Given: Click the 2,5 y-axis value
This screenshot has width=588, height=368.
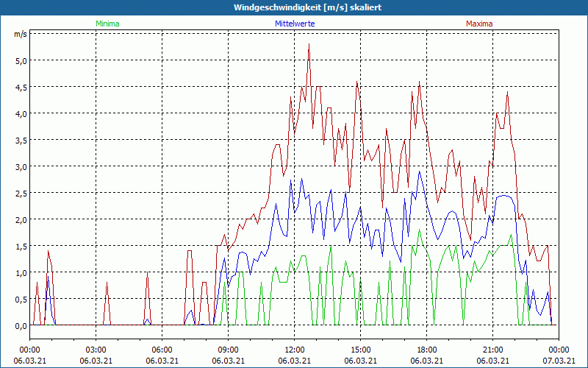Looking at the screenshot, I should click(21, 193).
